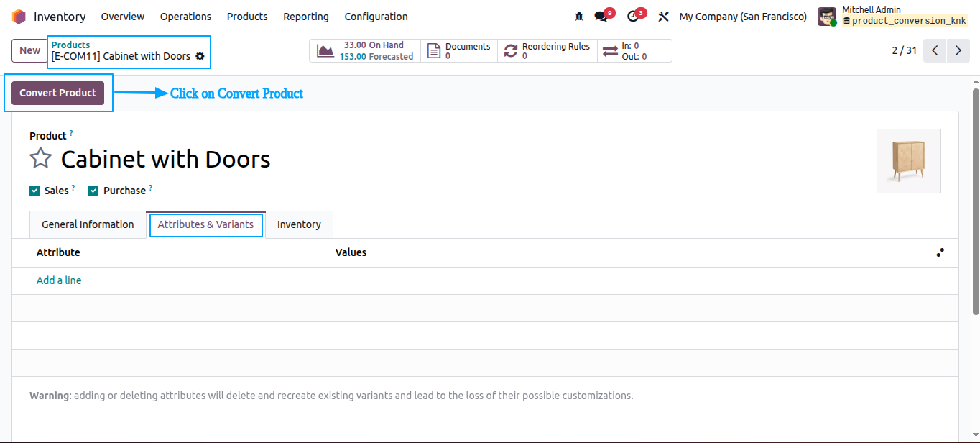Viewport: 980px width, 443px height.
Task: Open the column options adjust icon
Action: (940, 252)
